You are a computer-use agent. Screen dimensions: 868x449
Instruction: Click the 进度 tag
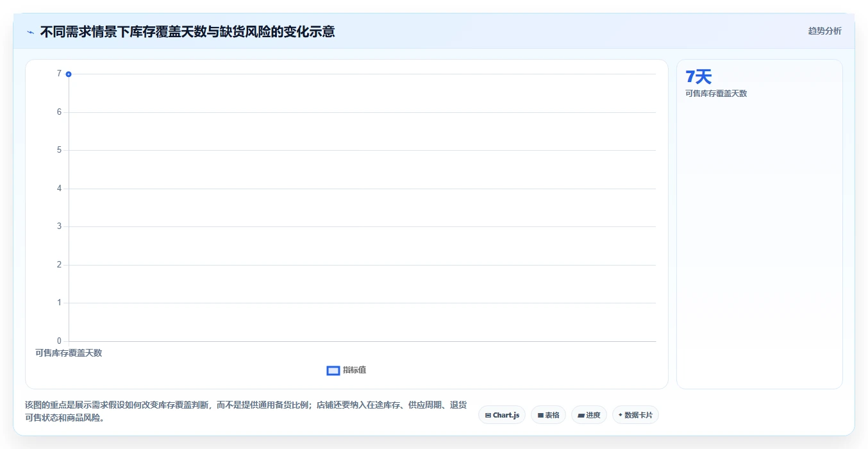point(588,415)
